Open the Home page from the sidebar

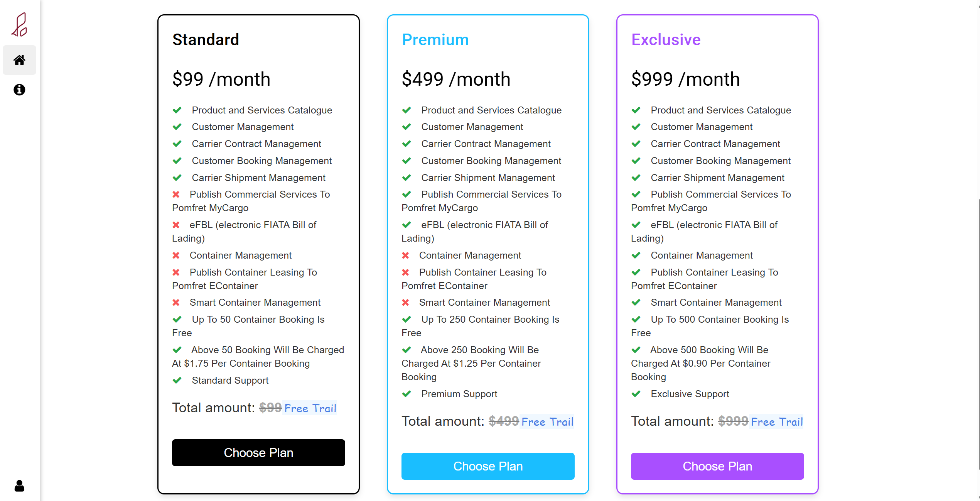point(19,60)
